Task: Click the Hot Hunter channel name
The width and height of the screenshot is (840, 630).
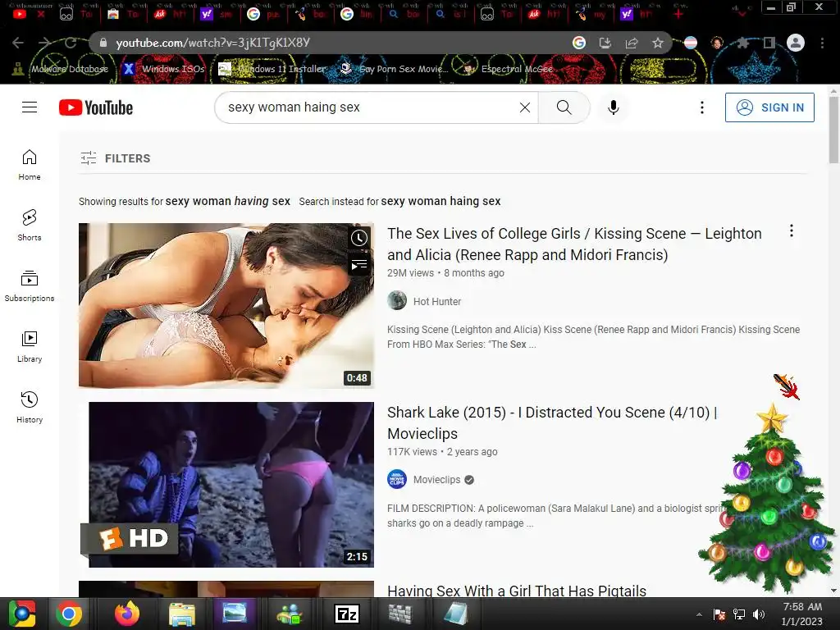Action: pyautogui.click(x=437, y=302)
